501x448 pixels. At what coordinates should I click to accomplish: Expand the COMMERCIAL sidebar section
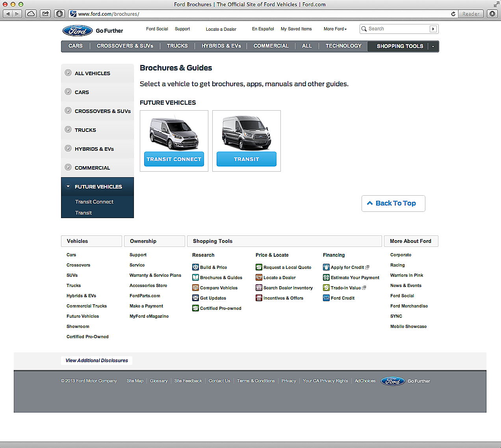coord(68,167)
